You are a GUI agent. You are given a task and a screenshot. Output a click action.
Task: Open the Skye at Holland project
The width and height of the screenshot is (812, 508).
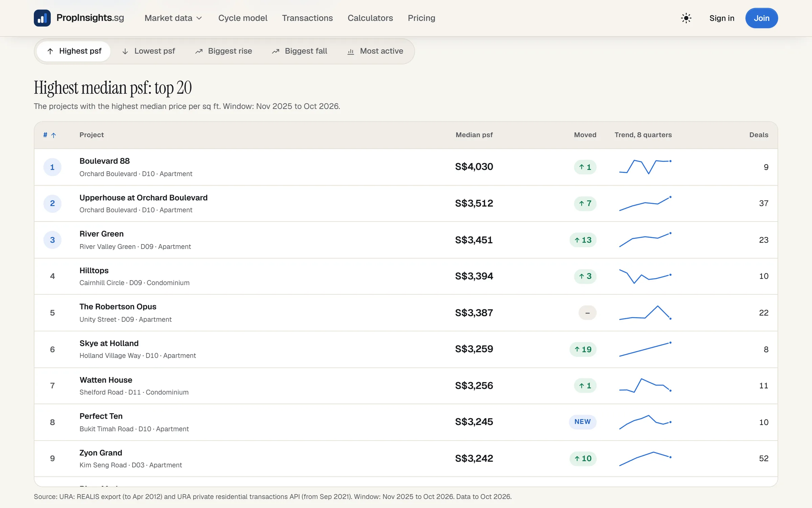point(109,343)
